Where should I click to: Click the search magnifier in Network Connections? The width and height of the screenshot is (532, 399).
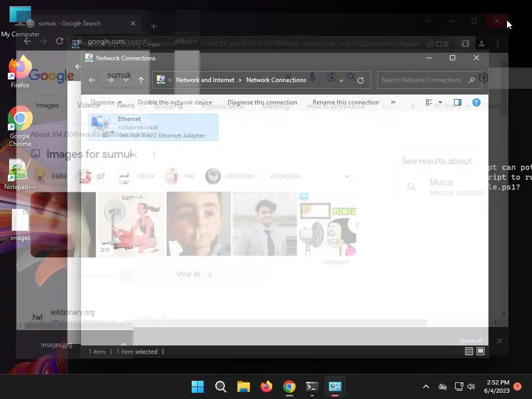(471, 80)
